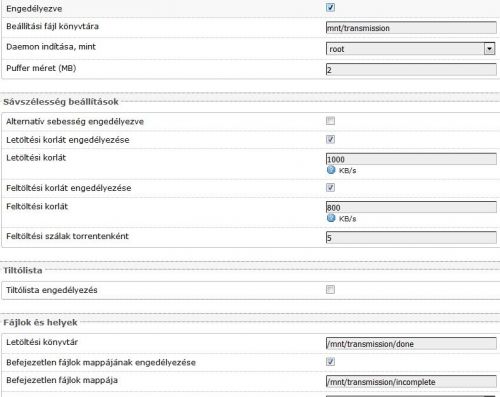Viewport: 500px width, 397px height.
Task: Uncheck the Engedélyezve checkbox
Action: tap(330, 7)
